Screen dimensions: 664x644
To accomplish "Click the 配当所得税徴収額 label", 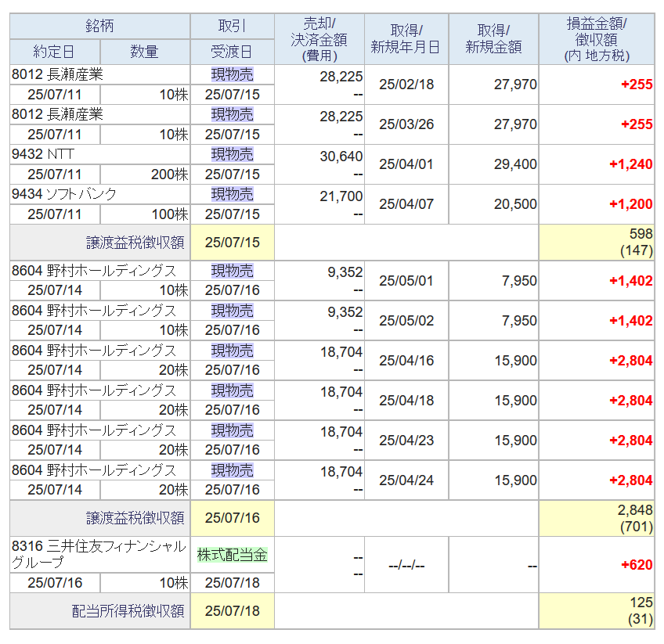I will coord(128,611).
